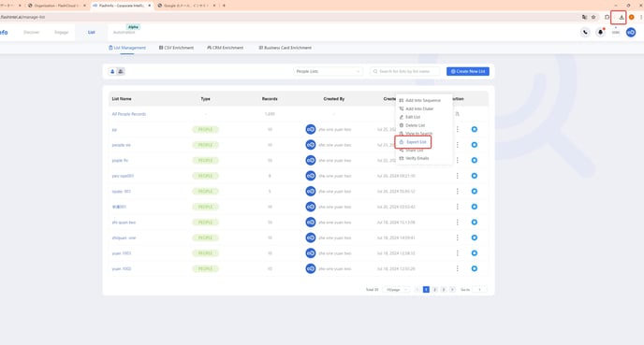Go to the Automation section in top nav
Screen dimensions: 644x345
tap(124, 33)
